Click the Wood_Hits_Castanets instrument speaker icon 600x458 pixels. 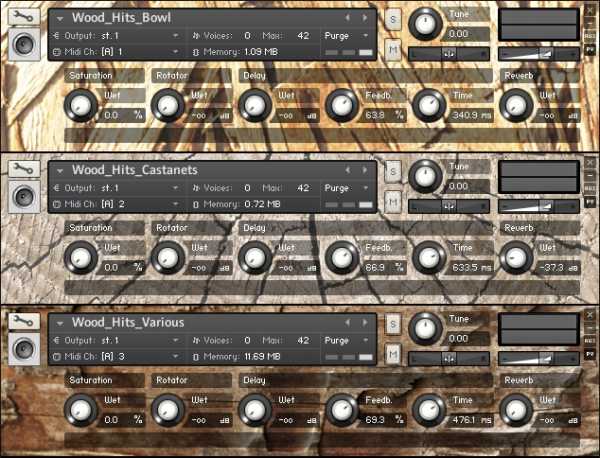pos(24,196)
